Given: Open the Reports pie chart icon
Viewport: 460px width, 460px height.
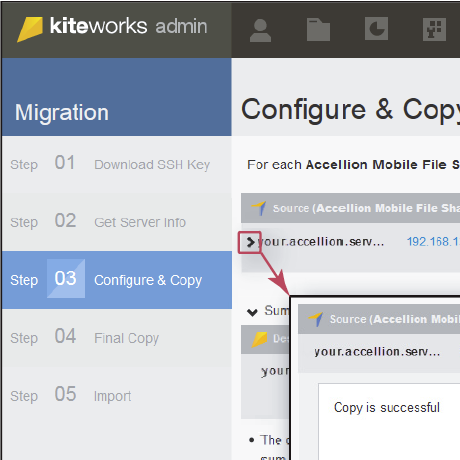Looking at the screenshot, I should 376,29.
